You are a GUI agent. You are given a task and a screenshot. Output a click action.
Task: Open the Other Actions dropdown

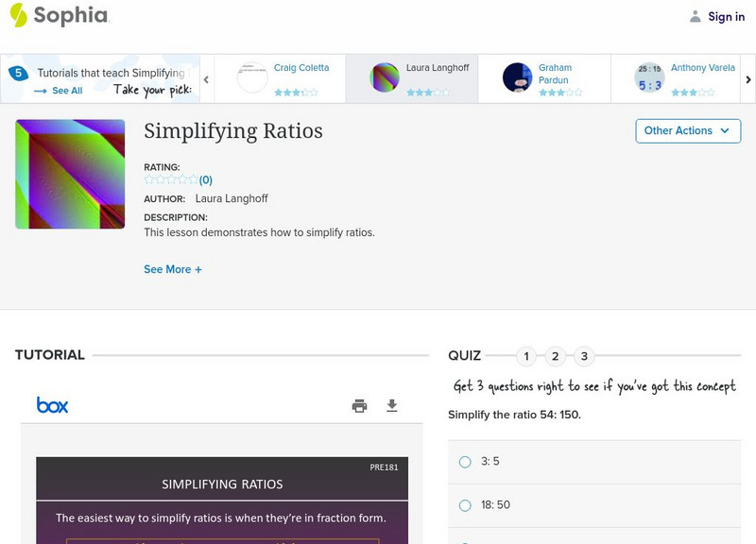[687, 131]
